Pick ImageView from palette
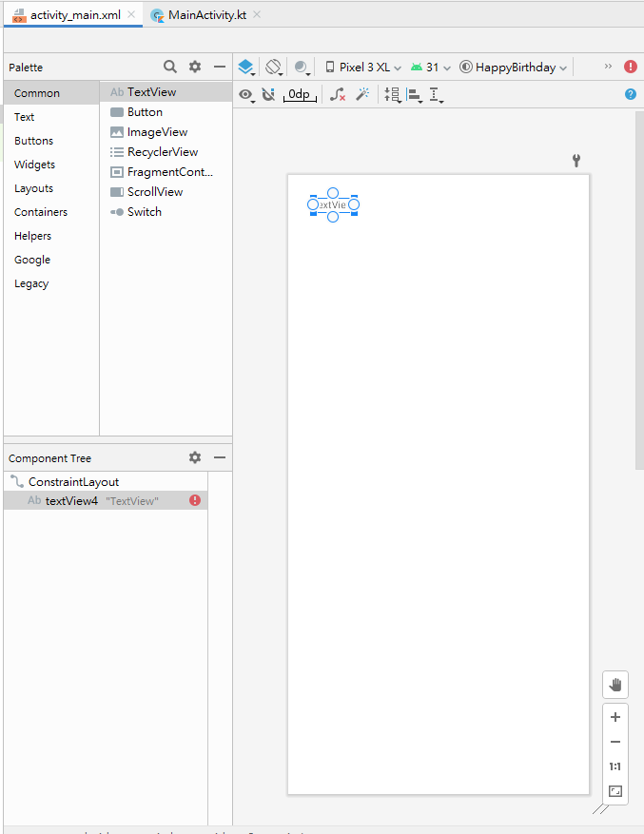The height and width of the screenshot is (834, 644). [x=166, y=132]
